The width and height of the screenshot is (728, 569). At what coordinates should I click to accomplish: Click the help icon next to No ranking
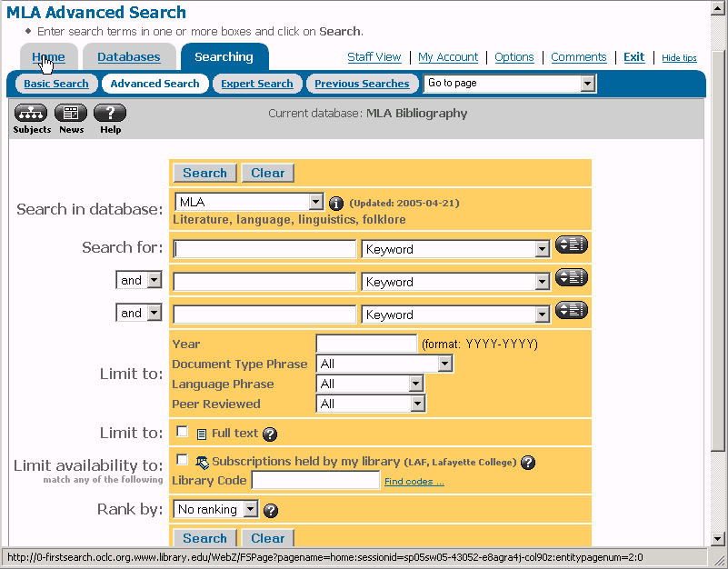[x=271, y=511]
